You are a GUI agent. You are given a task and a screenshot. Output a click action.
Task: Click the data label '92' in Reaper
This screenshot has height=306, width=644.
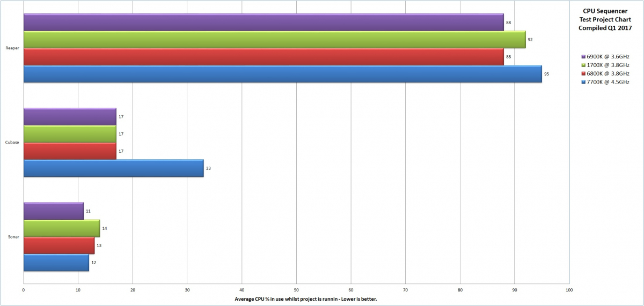(x=530, y=40)
